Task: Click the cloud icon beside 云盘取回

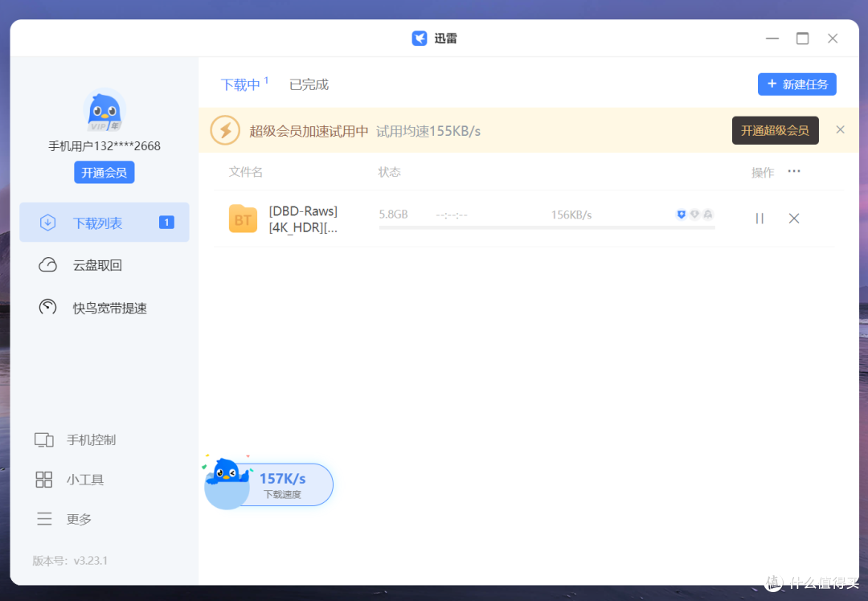Action: click(47, 265)
